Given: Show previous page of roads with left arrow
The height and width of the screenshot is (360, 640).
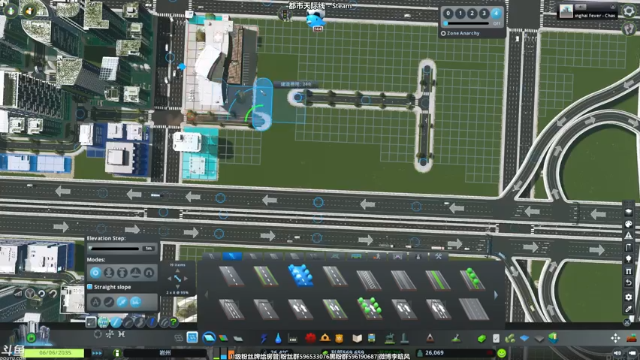Looking at the screenshot, I should [206, 295].
